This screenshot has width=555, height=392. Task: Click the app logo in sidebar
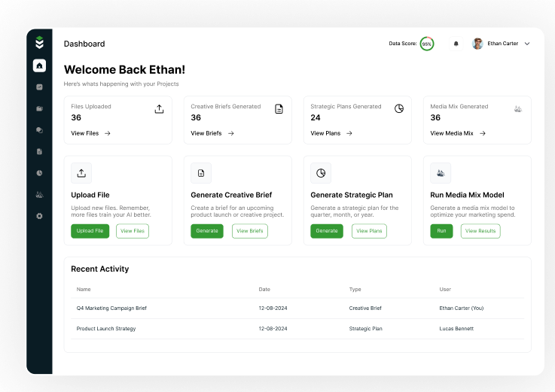point(39,43)
